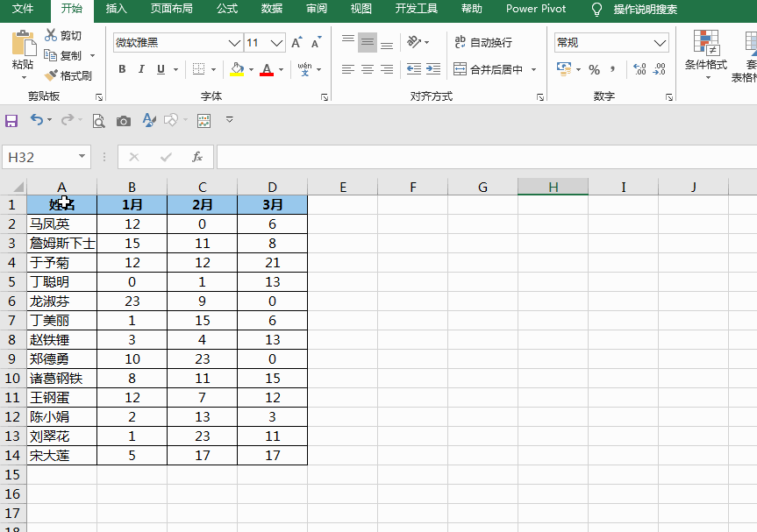Click the formula bar input
The width and height of the screenshot is (757, 532).
tap(487, 157)
